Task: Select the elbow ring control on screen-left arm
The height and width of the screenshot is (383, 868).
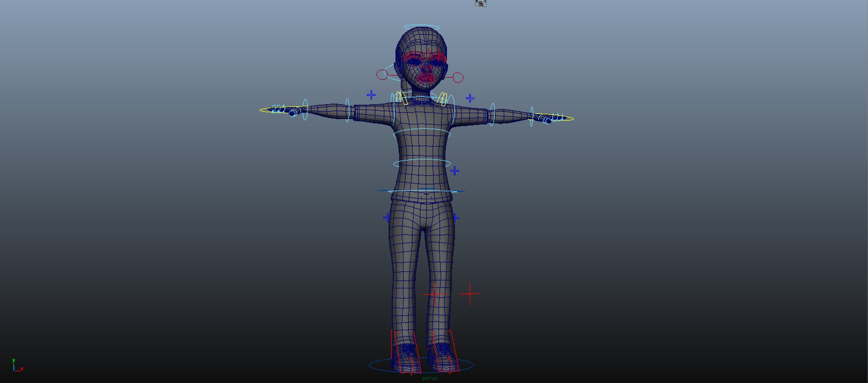Action: [x=348, y=110]
